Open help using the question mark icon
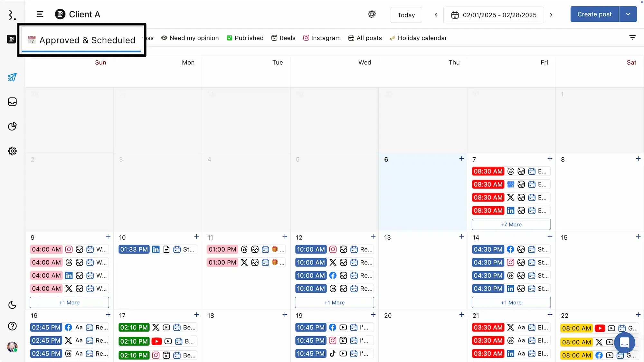644x362 pixels. point(12,326)
